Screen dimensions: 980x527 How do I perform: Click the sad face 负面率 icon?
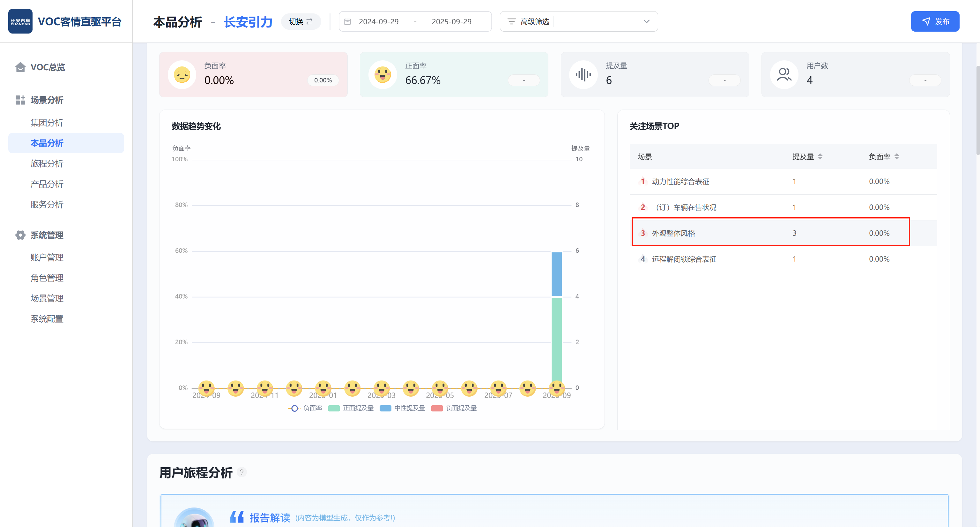182,75
